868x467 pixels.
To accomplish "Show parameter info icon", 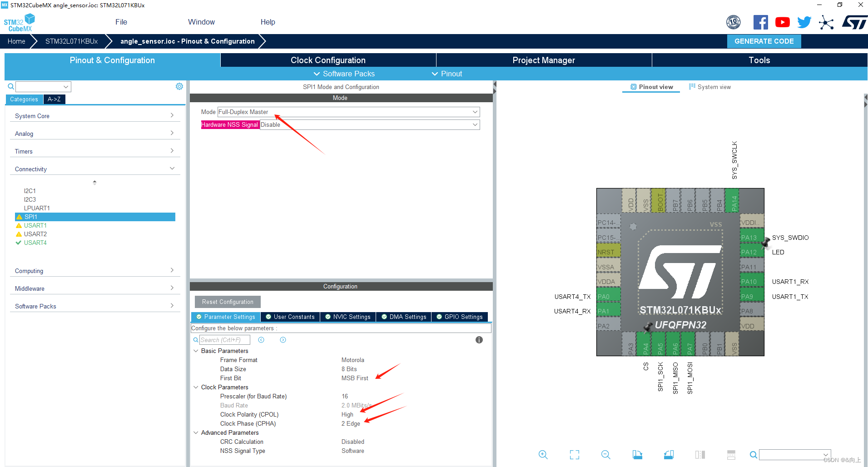I will click(479, 340).
